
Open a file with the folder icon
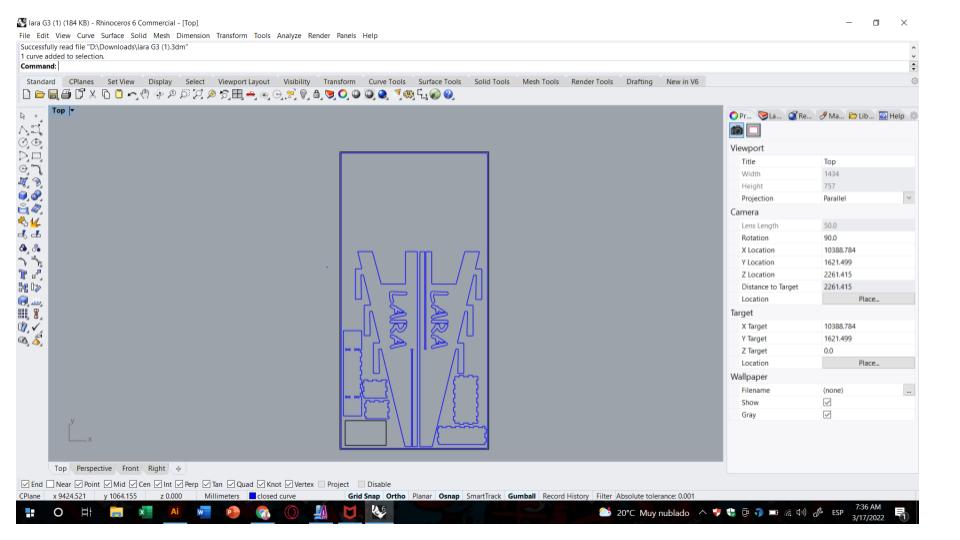pos(40,94)
